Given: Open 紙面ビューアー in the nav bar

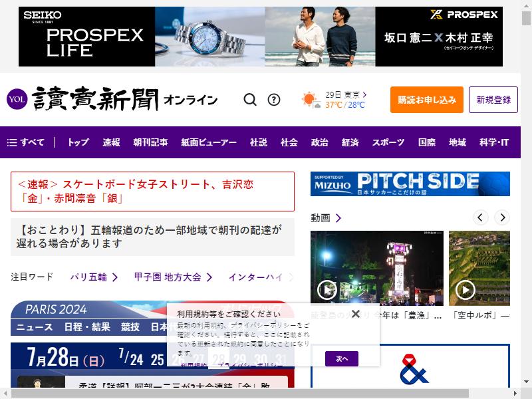Looking at the screenshot, I should click(209, 142).
